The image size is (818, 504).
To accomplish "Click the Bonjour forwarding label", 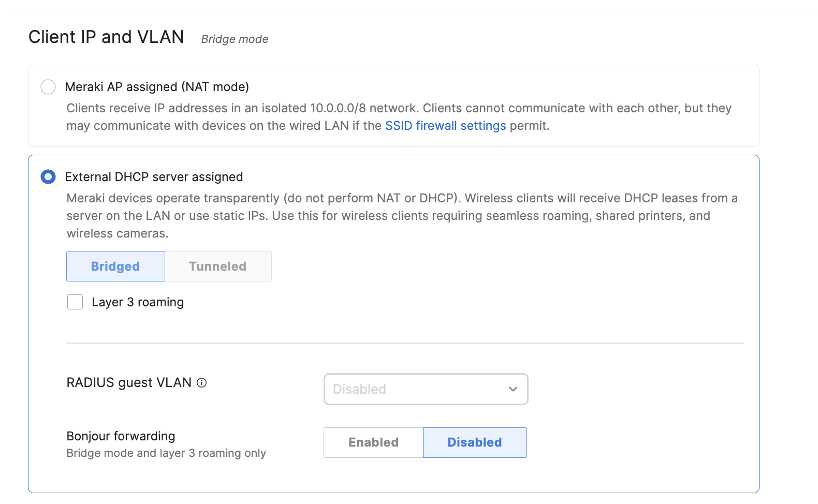I will pos(121,436).
